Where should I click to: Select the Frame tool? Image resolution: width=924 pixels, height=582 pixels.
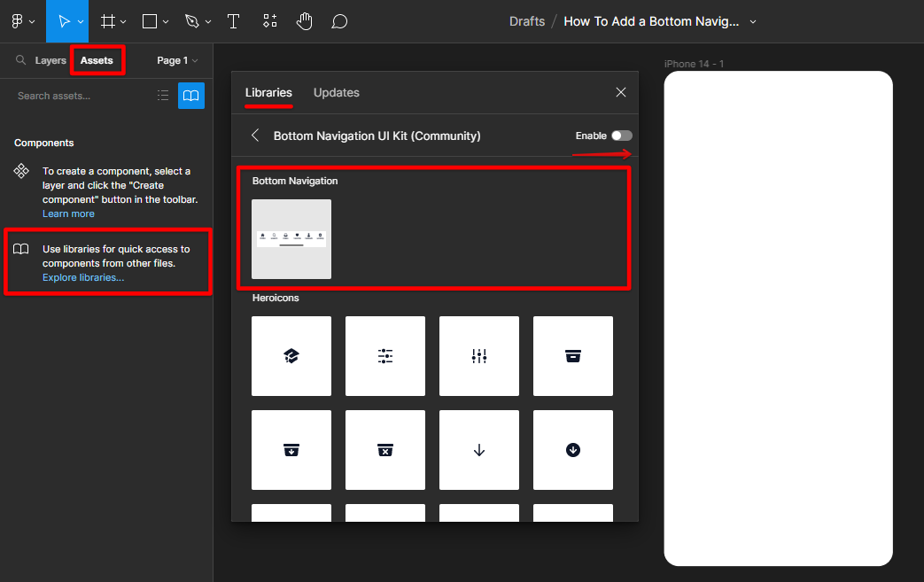[108, 21]
